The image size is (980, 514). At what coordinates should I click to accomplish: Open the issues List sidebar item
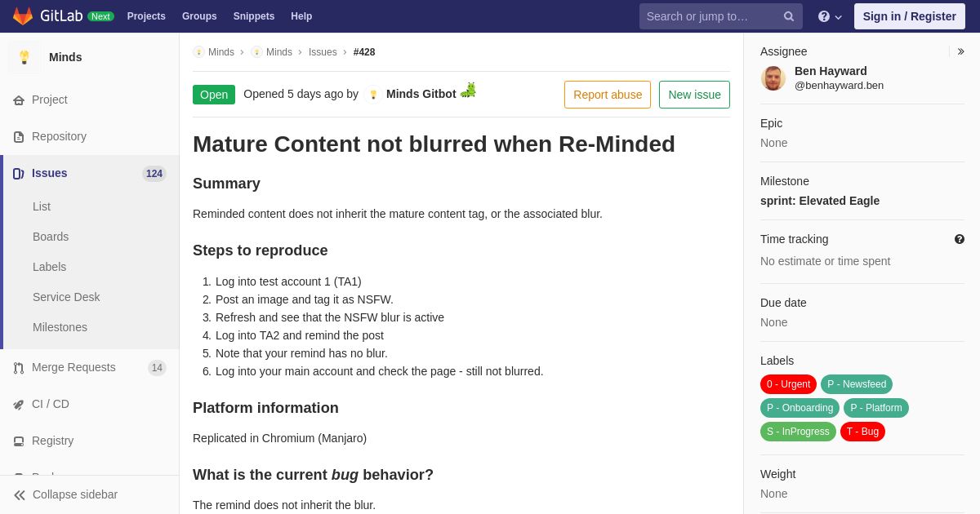(x=42, y=206)
